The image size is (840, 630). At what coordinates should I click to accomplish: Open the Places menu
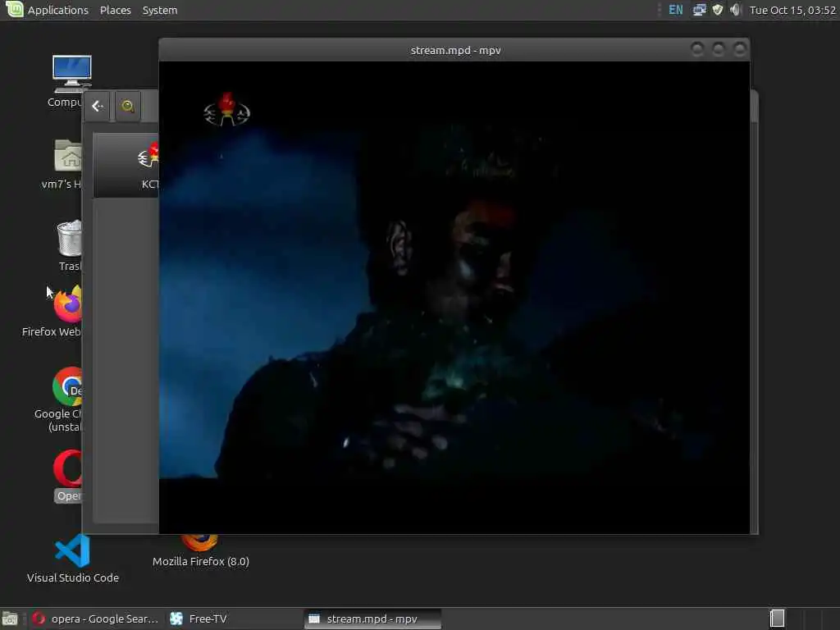[115, 10]
